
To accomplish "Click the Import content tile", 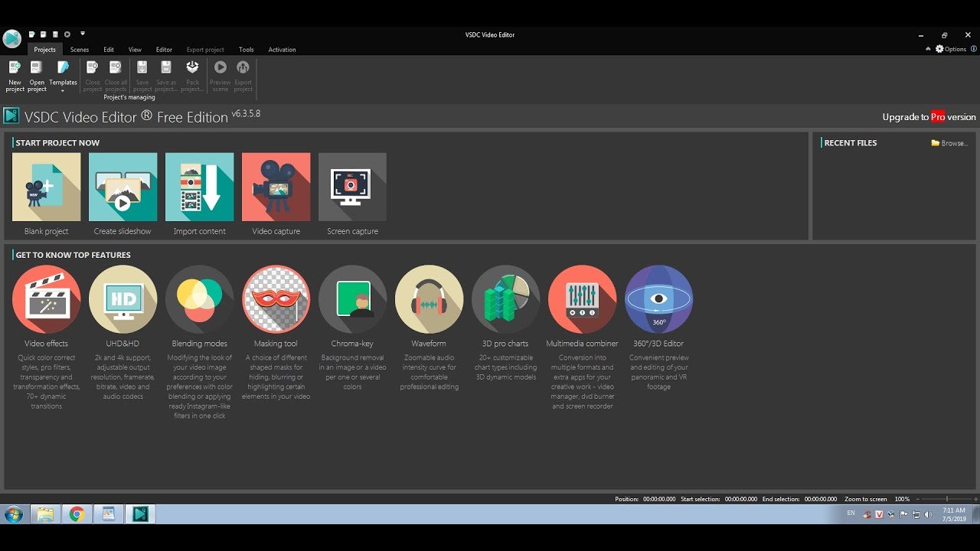I will pyautogui.click(x=199, y=187).
